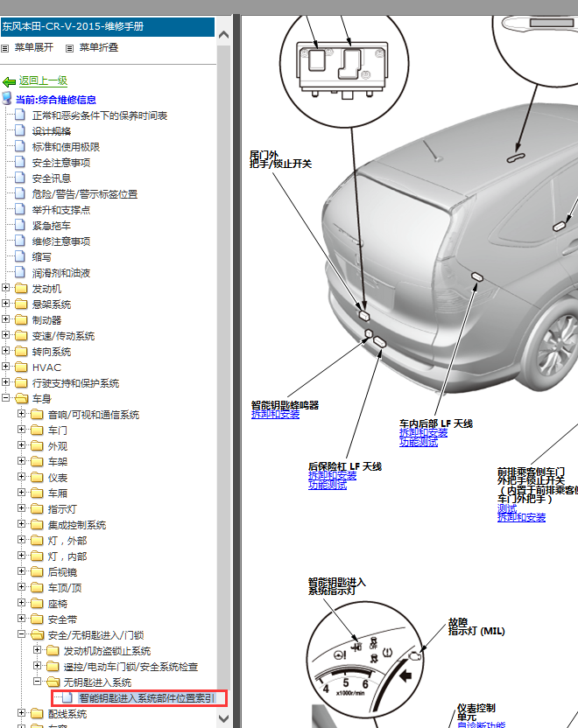Expand the 音响/可视和通信系统 node

coord(21,414)
